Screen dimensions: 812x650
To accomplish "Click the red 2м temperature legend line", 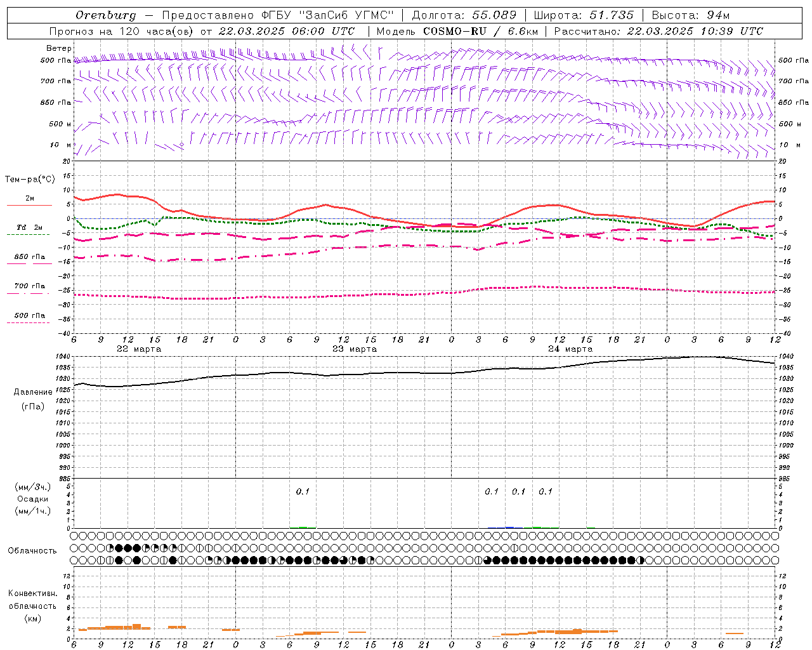I will pyautogui.click(x=29, y=206).
